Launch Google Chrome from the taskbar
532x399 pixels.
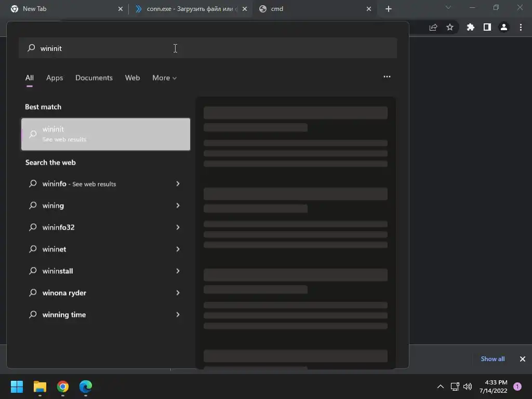click(63, 387)
